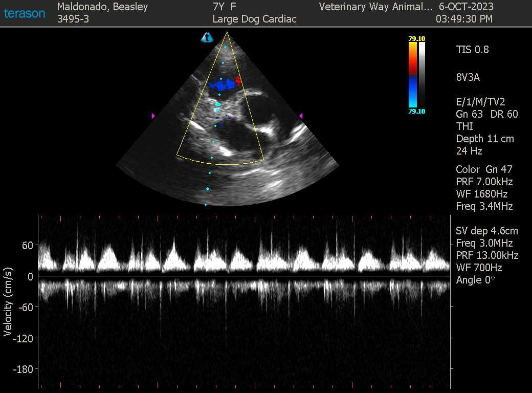Click the grayscale map bar

coord(422,74)
